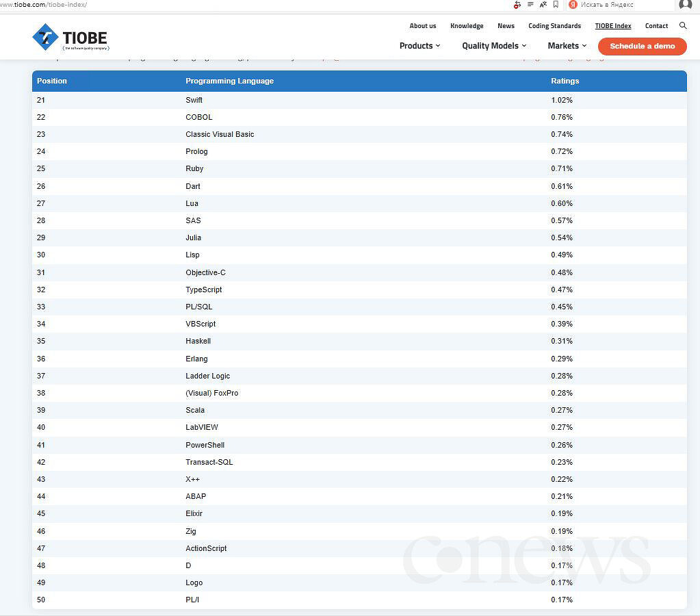Click the Ratings column header
Viewport: 700px width, 616px height.
(x=565, y=81)
